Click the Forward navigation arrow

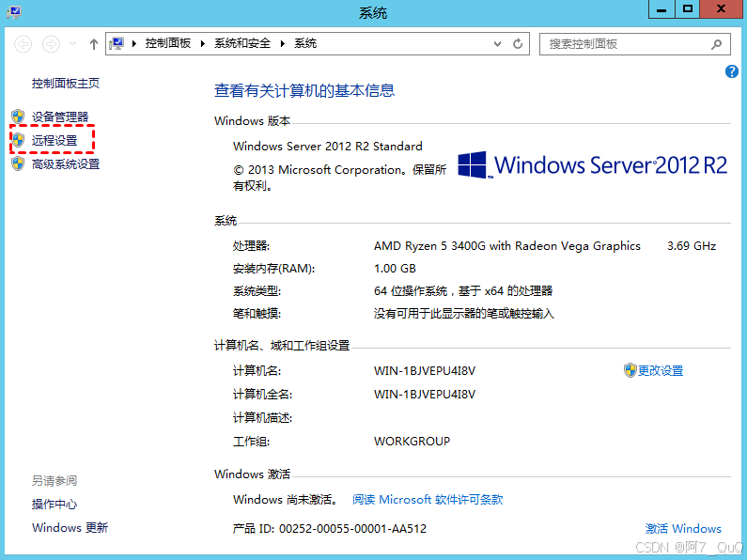click(x=51, y=44)
